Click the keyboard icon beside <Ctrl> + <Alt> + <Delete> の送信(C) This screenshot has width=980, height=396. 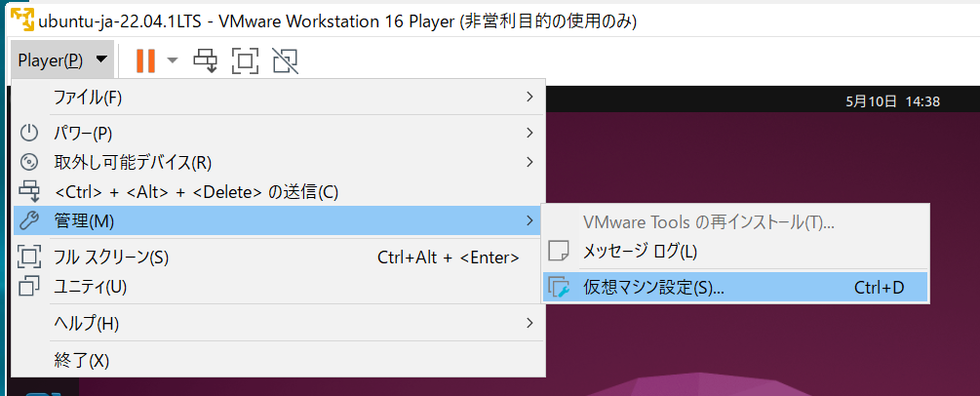(x=29, y=192)
